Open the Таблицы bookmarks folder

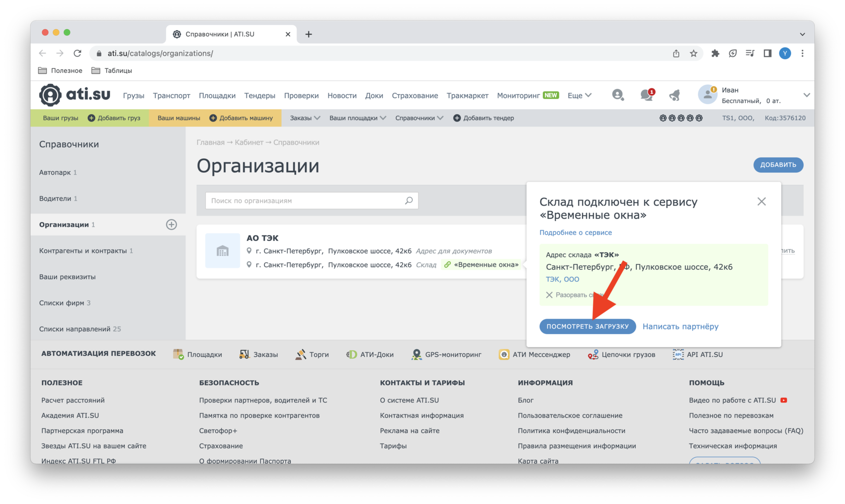[x=112, y=70]
